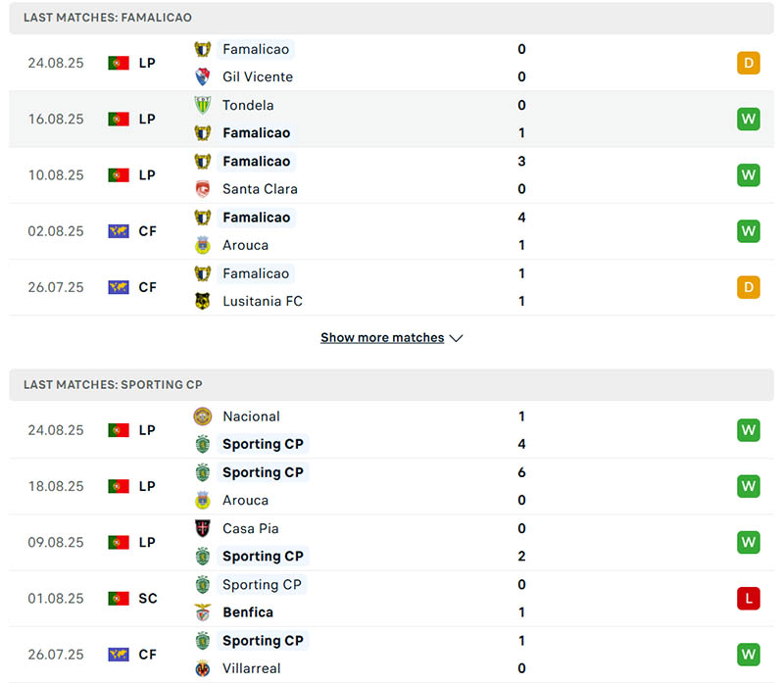The height and width of the screenshot is (683, 784).
Task: Click the red L result badge
Action: 749,598
